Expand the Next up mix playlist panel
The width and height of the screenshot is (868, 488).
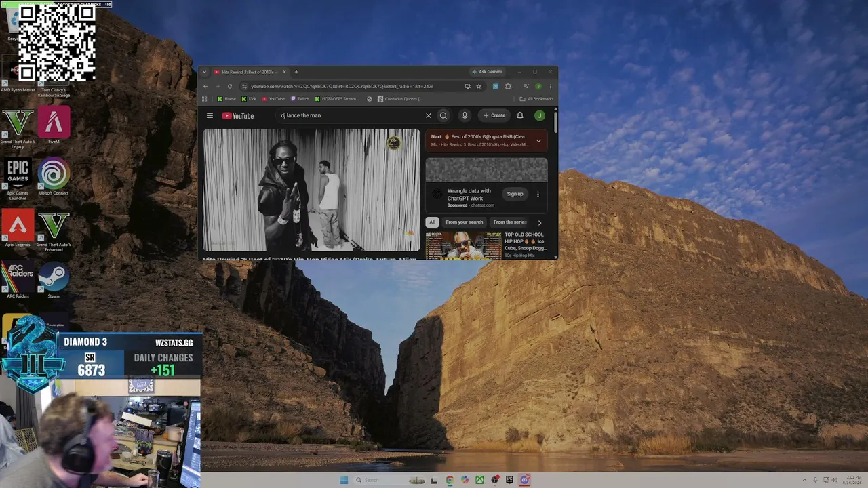tap(538, 141)
